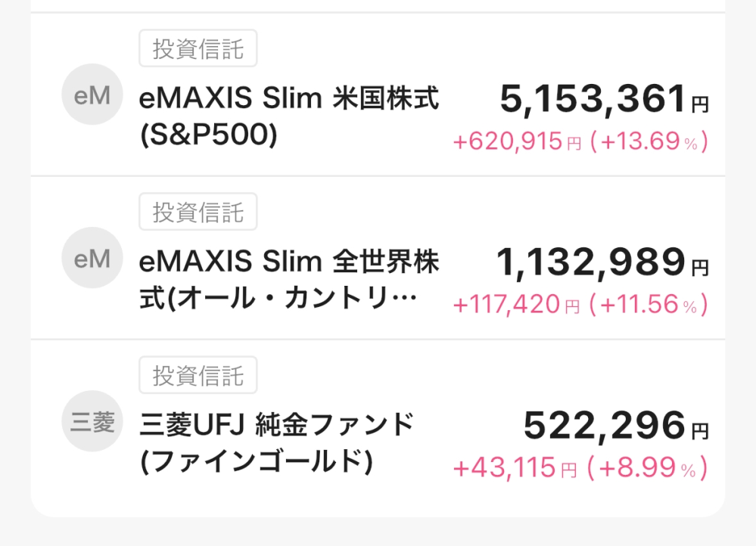
Task: Tap (ファインゴールド) subtitle text
Action: [257, 461]
